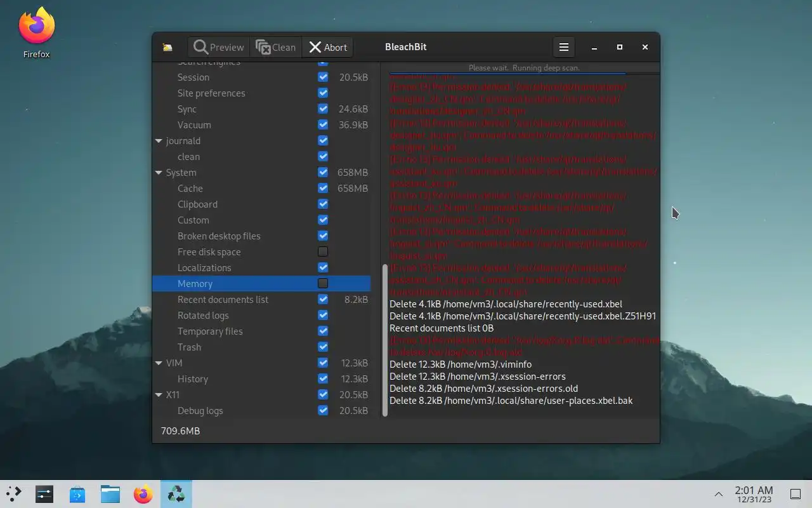
Task: Open the file manager from taskbar
Action: [x=110, y=494]
